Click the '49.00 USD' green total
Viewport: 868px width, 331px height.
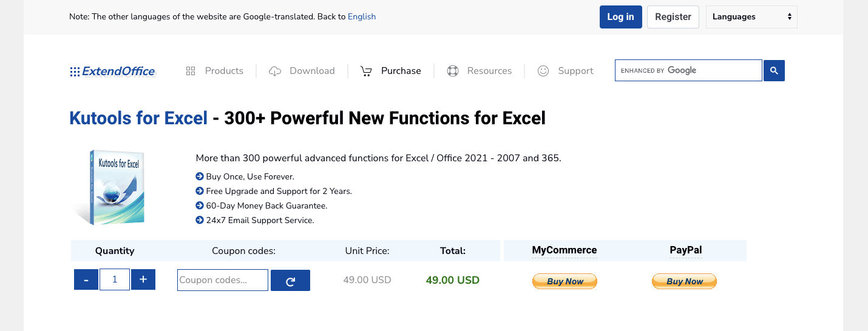pos(453,280)
